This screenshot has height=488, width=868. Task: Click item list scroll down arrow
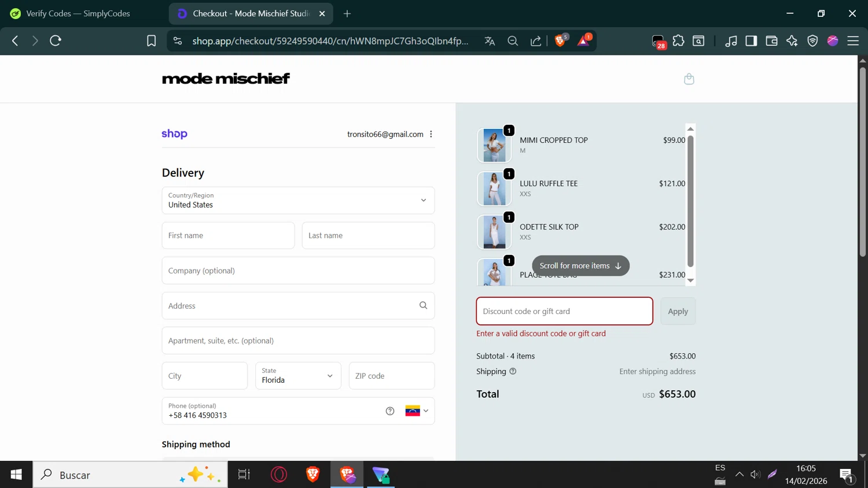pos(690,280)
